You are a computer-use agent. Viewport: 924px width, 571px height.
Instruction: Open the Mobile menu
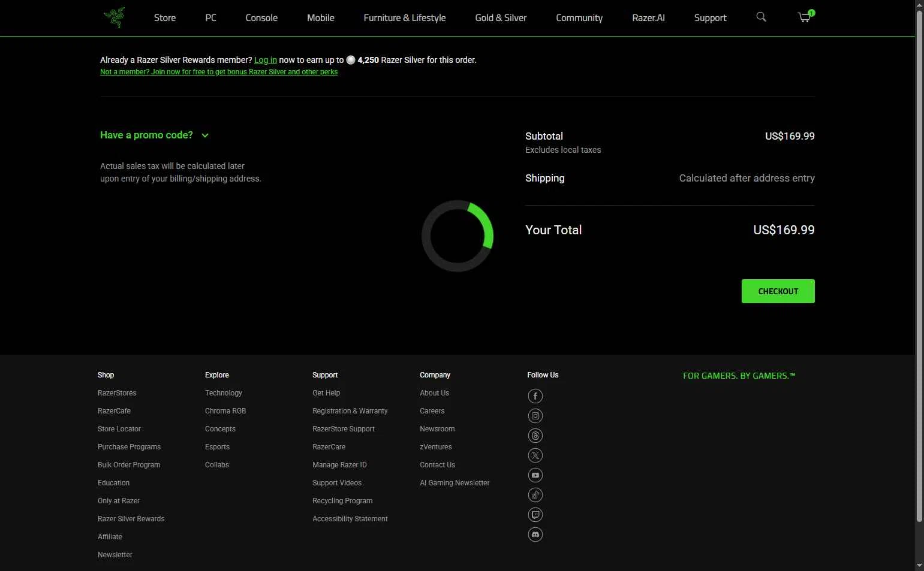[x=321, y=18]
